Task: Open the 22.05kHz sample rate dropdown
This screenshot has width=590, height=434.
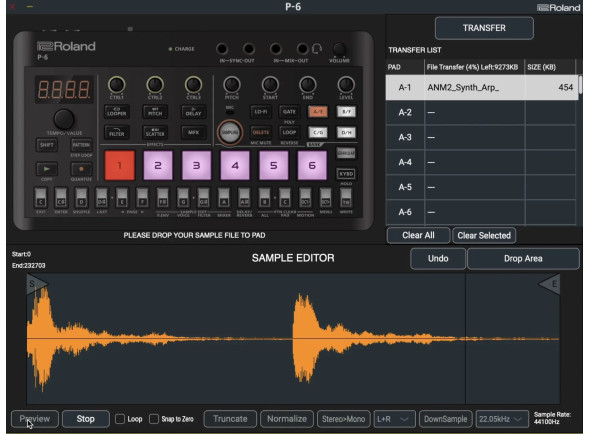Action: coord(502,419)
